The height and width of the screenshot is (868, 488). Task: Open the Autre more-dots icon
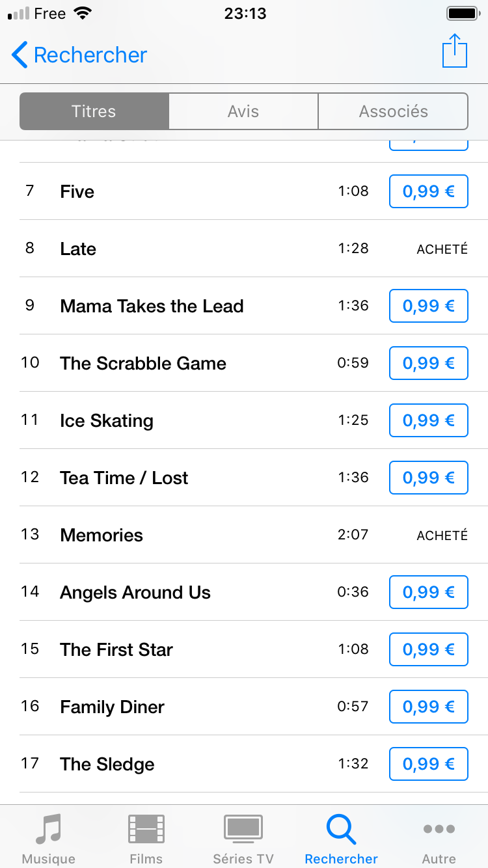tap(439, 829)
